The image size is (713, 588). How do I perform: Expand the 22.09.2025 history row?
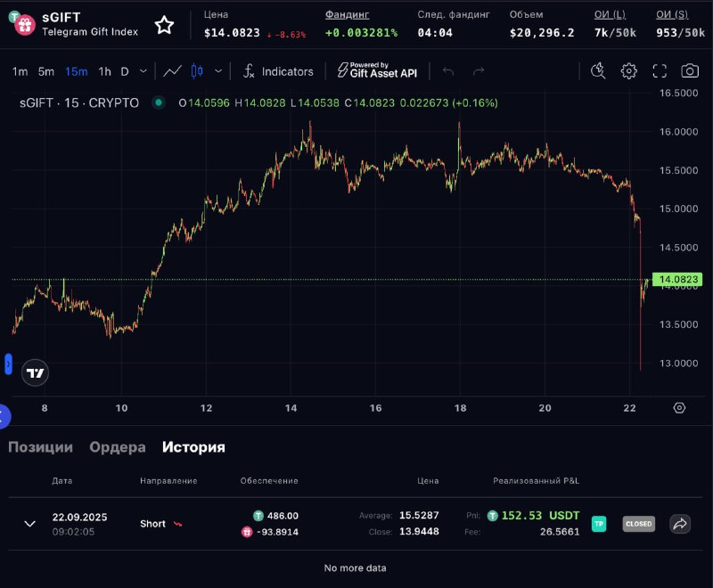click(29, 524)
